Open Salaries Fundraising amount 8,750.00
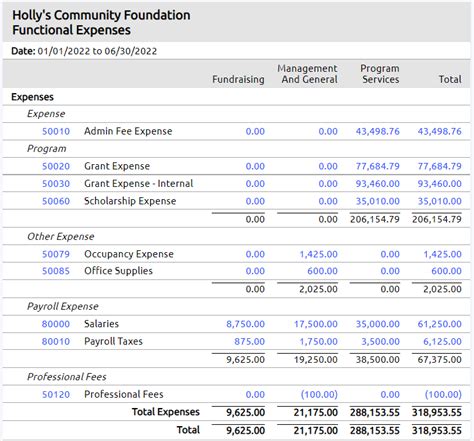The width and height of the screenshot is (474, 441). 246,324
